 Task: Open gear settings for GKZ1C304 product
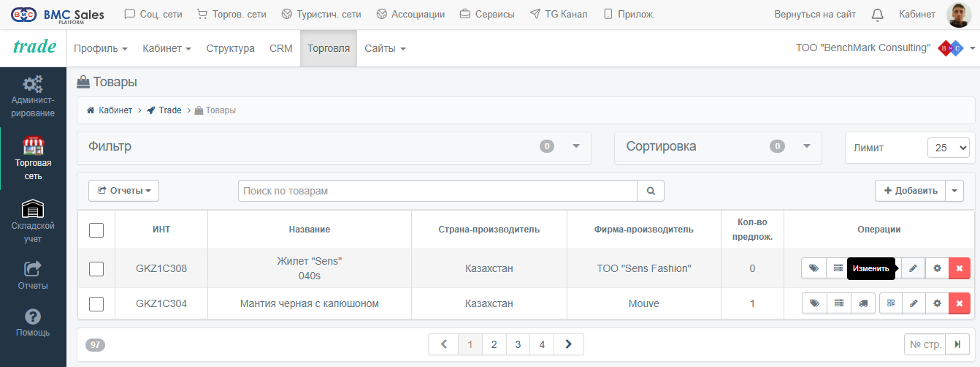(x=937, y=303)
